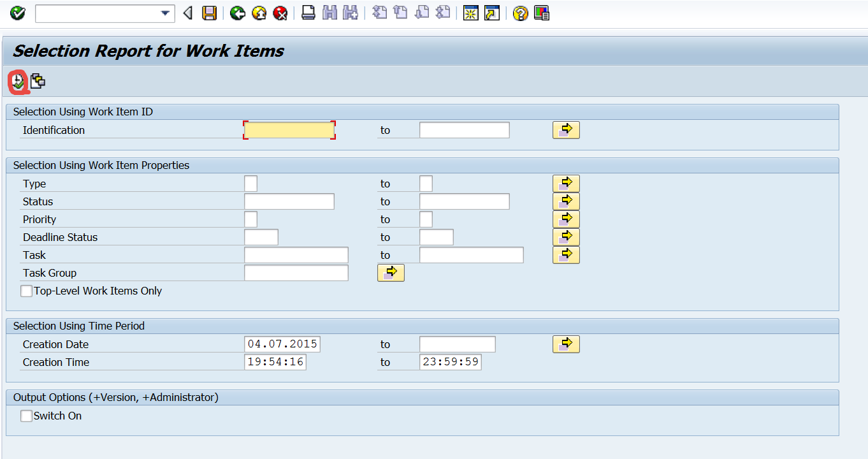
Task: Open the Print icon
Action: (x=308, y=13)
